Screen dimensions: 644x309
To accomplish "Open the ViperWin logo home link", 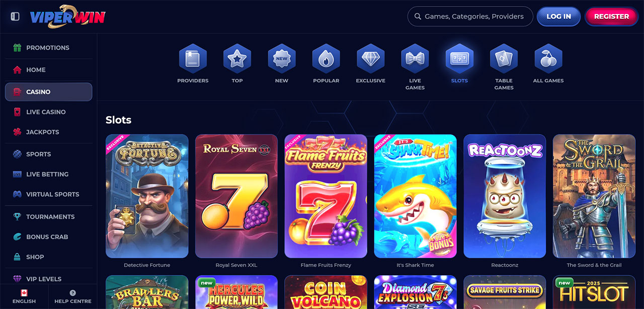I will pyautogui.click(x=67, y=16).
